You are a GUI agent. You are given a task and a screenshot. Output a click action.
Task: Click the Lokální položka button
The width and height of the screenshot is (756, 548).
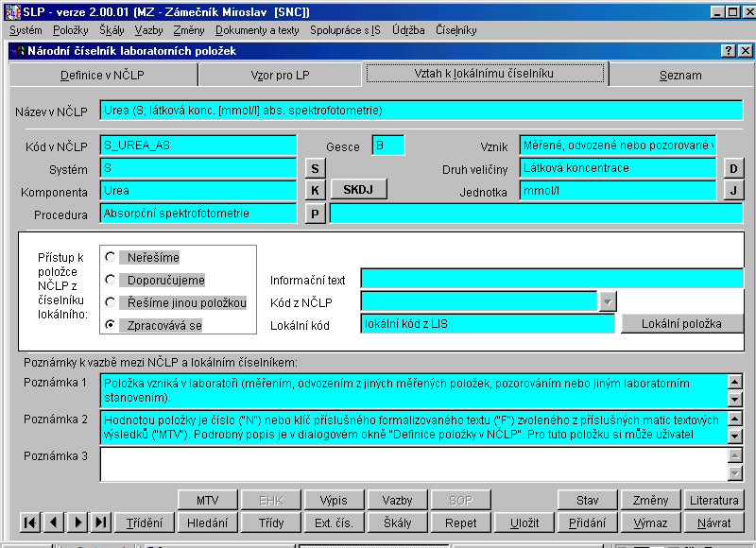681,324
